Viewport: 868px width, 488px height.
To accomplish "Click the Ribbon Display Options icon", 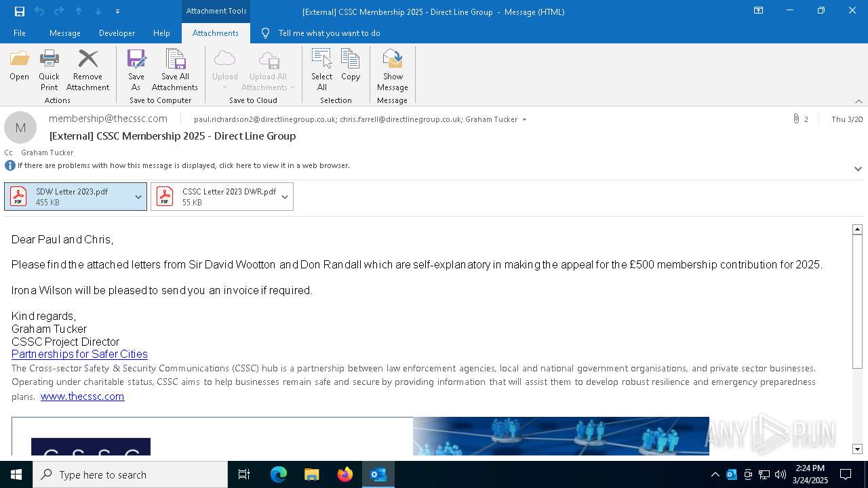I will coord(759,11).
